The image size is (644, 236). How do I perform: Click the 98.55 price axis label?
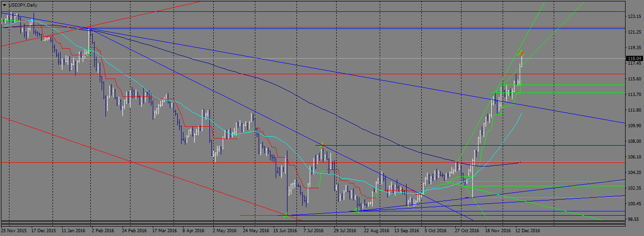pos(634,219)
